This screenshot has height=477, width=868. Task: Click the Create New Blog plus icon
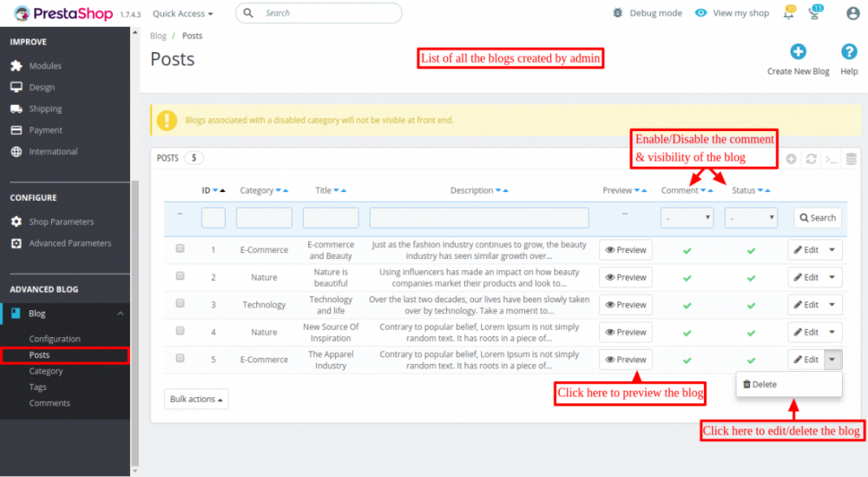click(x=798, y=51)
